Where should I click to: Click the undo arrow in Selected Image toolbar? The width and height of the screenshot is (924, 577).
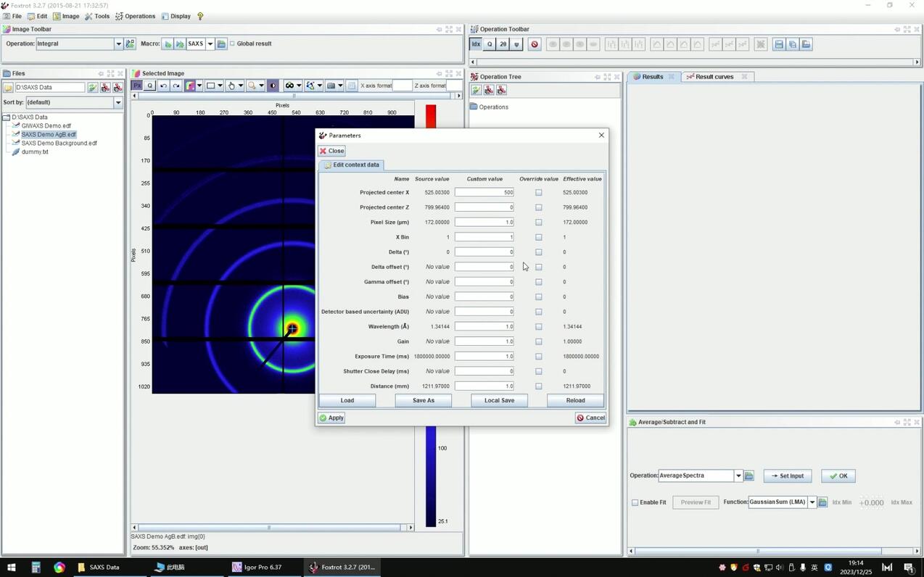coord(164,86)
